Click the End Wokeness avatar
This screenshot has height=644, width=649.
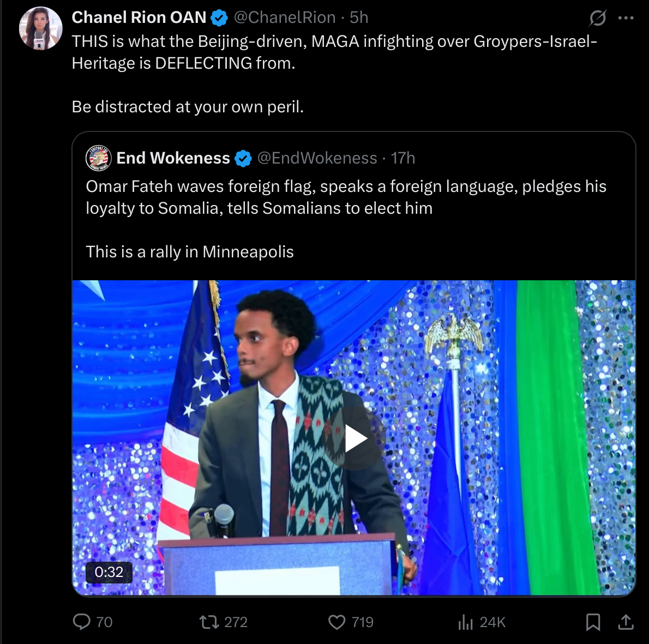[99, 158]
